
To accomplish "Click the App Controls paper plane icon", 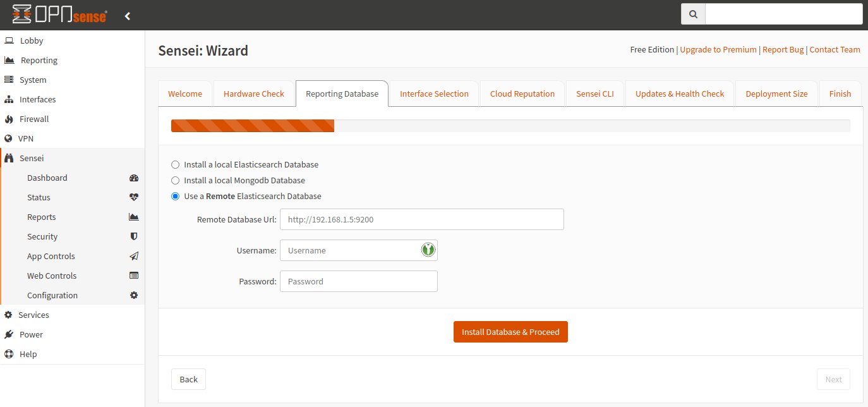I will (133, 257).
